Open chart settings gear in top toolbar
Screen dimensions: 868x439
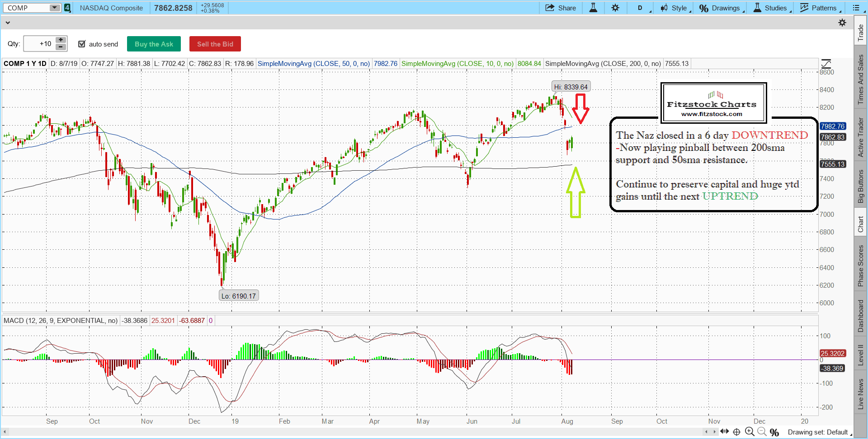(x=615, y=8)
